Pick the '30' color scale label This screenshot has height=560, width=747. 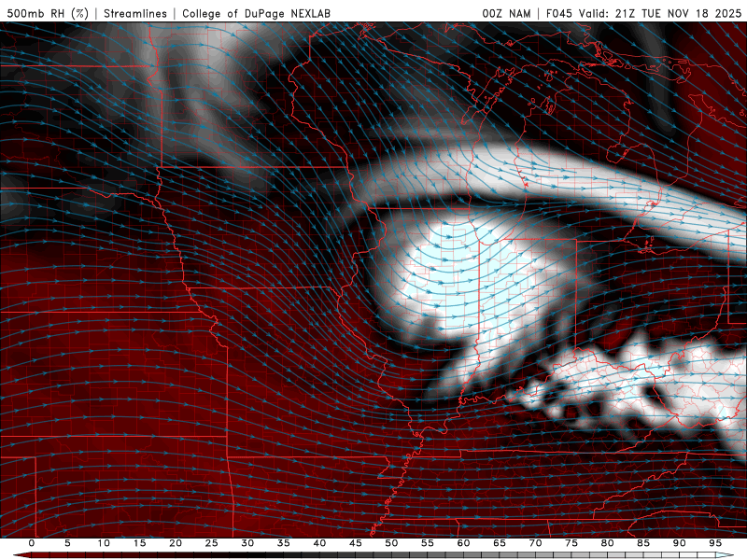coord(247,543)
